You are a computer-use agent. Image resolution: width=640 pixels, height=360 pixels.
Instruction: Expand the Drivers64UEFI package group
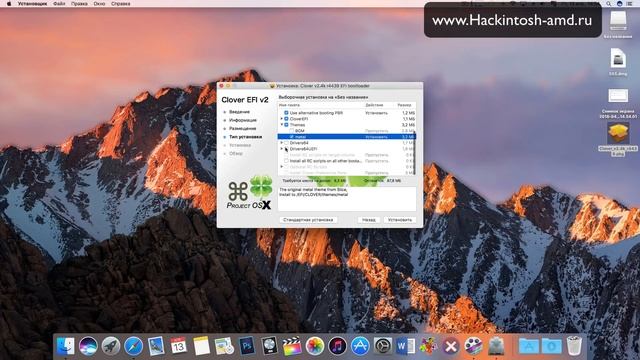coord(281,149)
